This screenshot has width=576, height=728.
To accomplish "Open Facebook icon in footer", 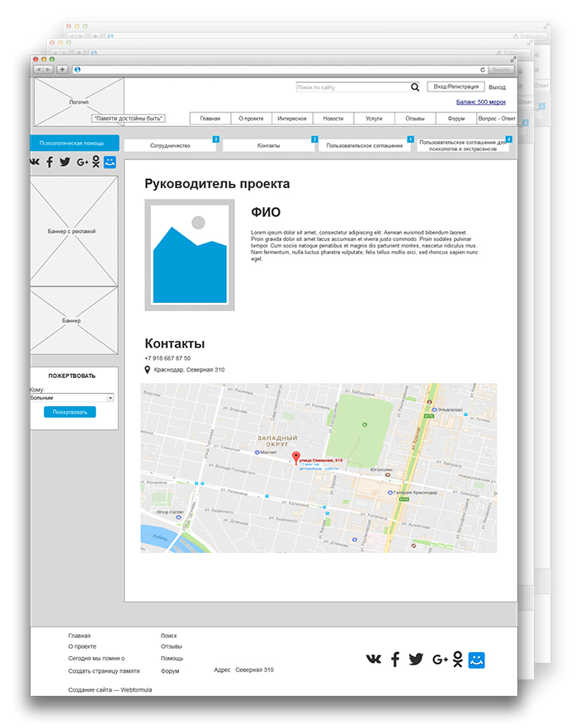I will coord(395,659).
